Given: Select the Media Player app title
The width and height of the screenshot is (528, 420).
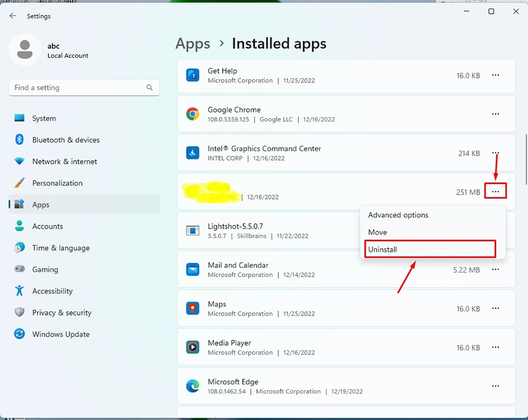Looking at the screenshot, I should pos(229,343).
